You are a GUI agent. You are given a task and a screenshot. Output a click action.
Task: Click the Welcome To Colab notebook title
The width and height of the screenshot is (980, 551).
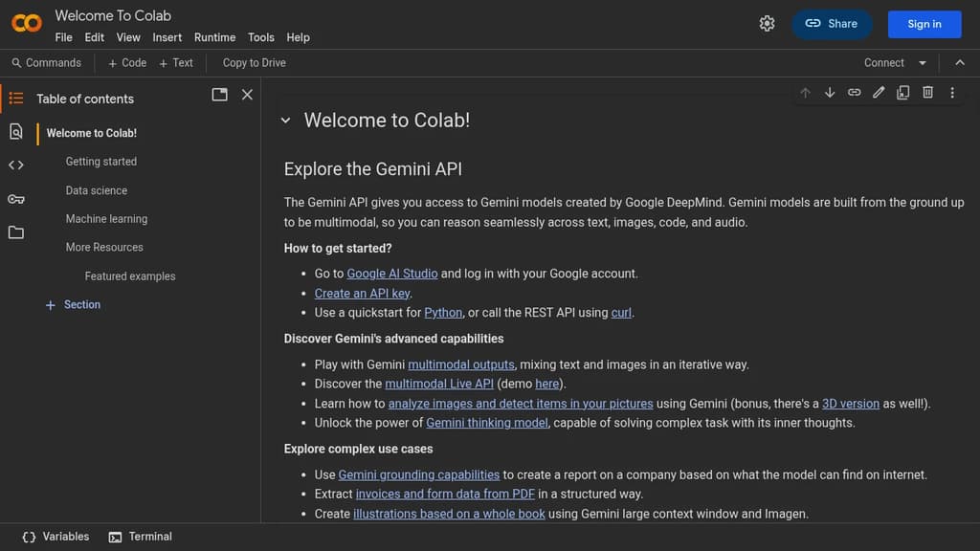[113, 15]
